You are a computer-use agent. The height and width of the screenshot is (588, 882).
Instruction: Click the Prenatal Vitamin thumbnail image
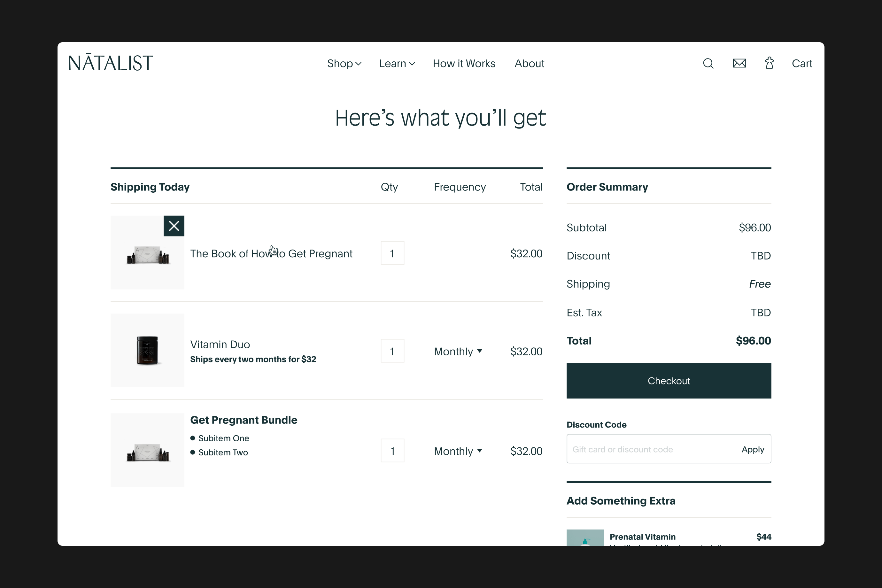coord(584,538)
